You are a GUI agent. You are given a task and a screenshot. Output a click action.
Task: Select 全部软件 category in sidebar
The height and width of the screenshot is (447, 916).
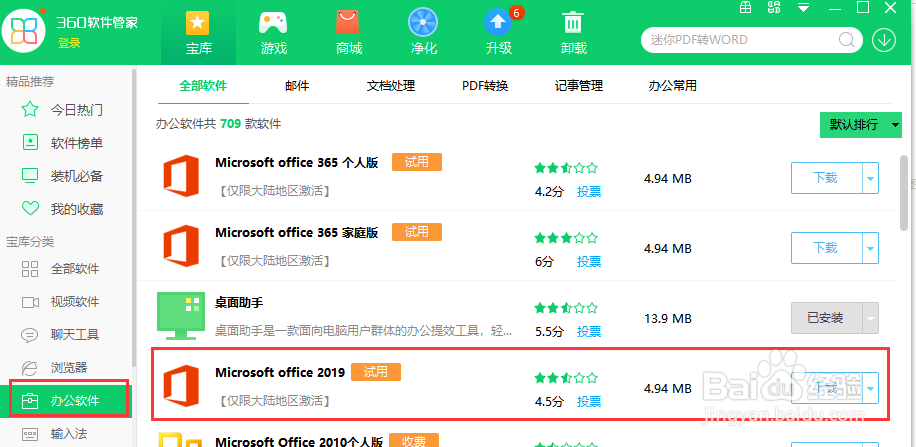[66, 269]
